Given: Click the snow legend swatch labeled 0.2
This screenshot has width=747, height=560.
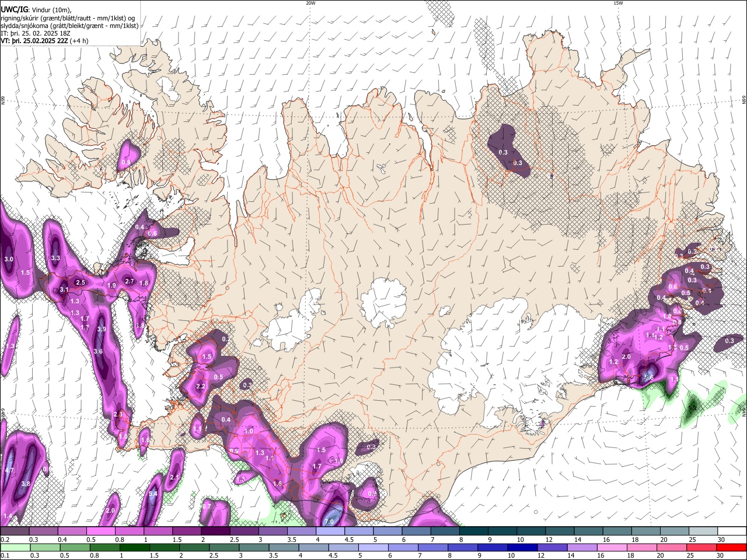Looking at the screenshot, I should [15, 531].
